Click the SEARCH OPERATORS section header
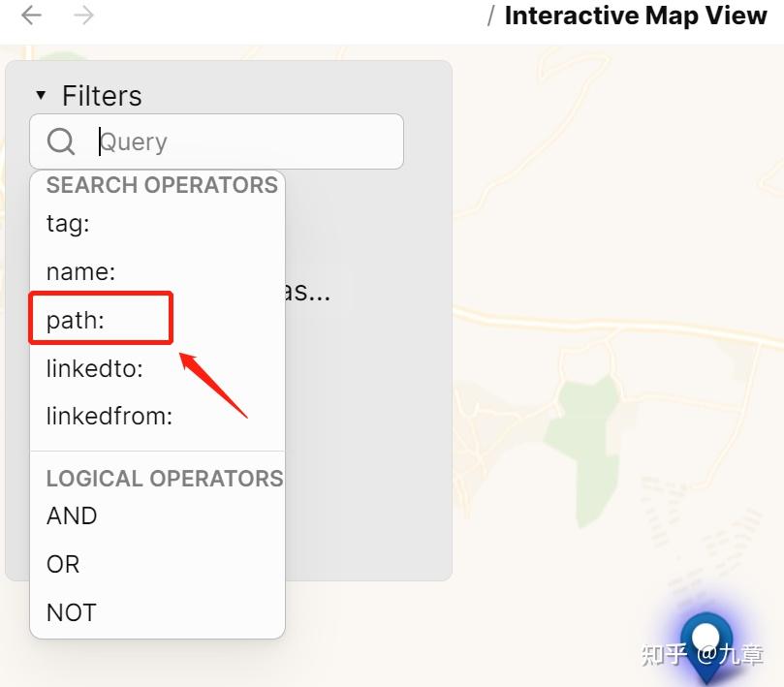The height and width of the screenshot is (687, 784). point(162,185)
